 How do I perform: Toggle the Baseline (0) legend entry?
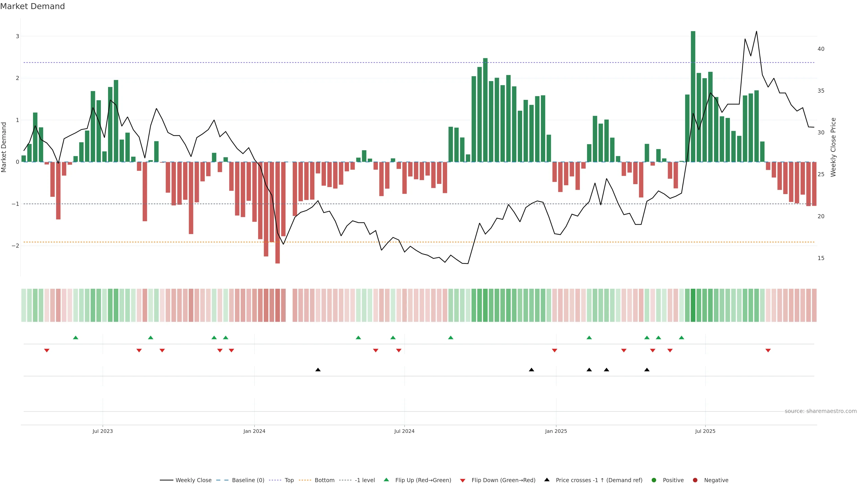click(x=248, y=480)
